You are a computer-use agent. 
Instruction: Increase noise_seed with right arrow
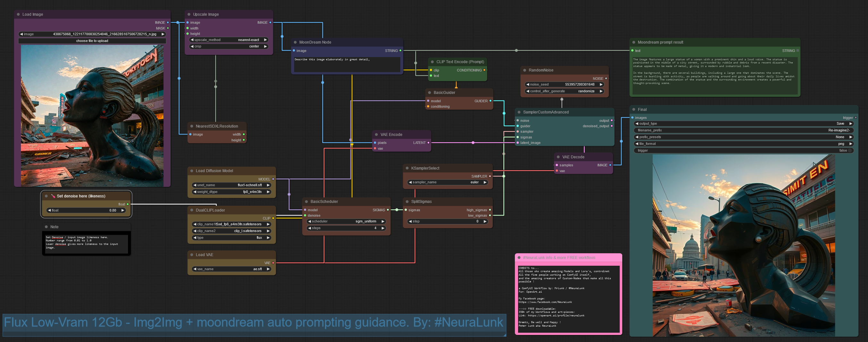pyautogui.click(x=601, y=85)
